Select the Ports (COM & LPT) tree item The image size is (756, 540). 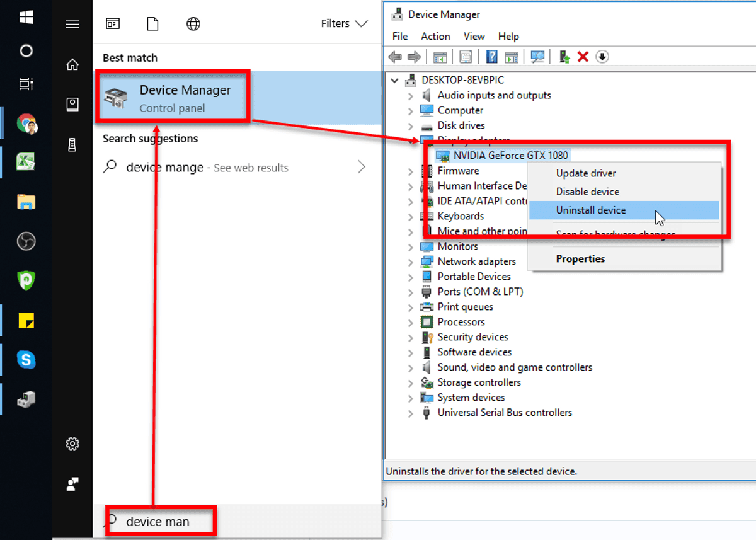[x=480, y=292]
